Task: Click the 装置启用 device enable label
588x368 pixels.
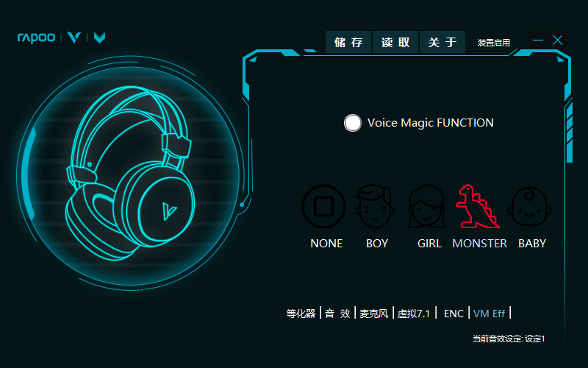Action: tap(494, 43)
